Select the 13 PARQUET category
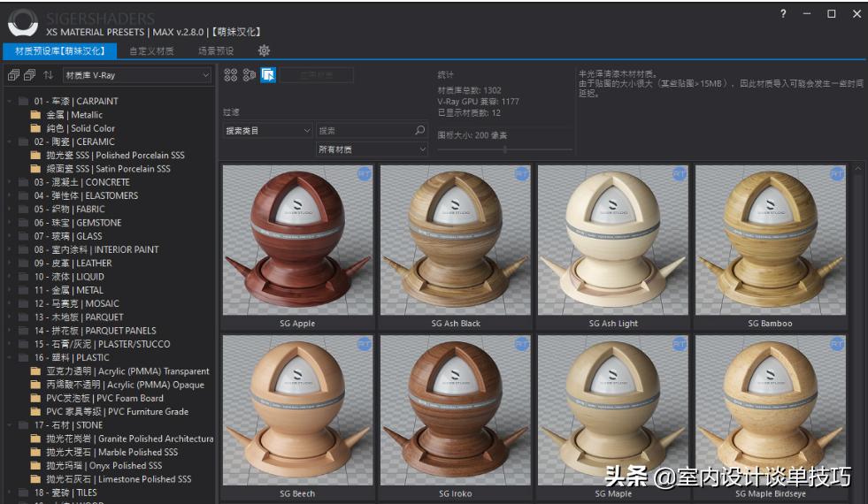 pos(79,317)
